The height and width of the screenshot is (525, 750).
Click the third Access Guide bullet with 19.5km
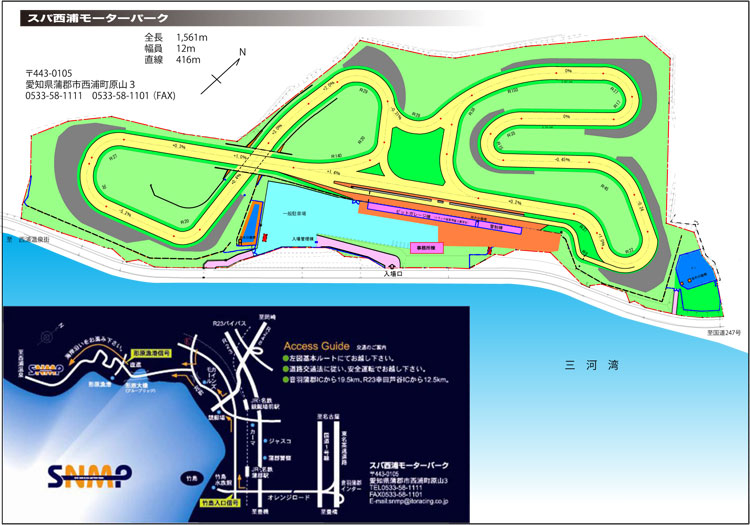[366, 380]
